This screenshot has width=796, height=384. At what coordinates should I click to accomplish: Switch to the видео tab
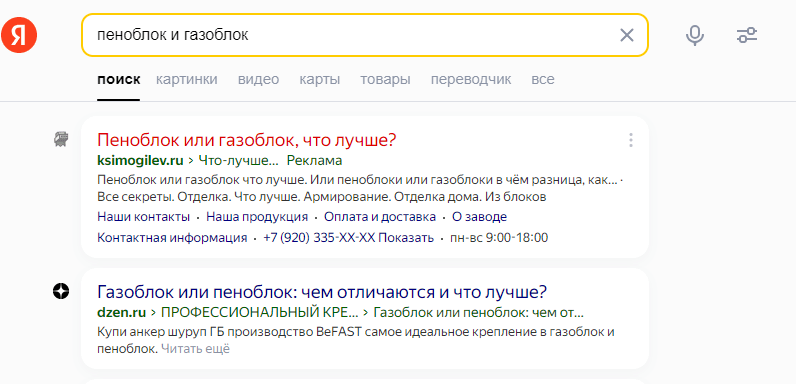pyautogui.click(x=258, y=79)
